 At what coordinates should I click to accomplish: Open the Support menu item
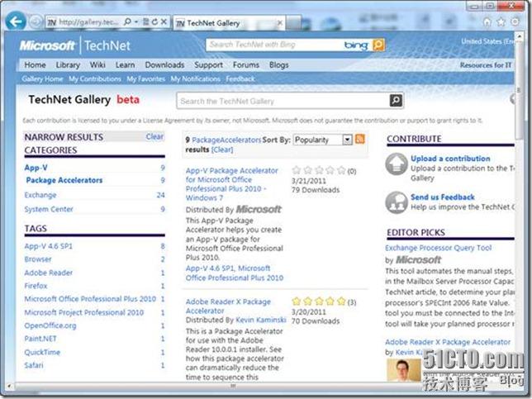(209, 64)
